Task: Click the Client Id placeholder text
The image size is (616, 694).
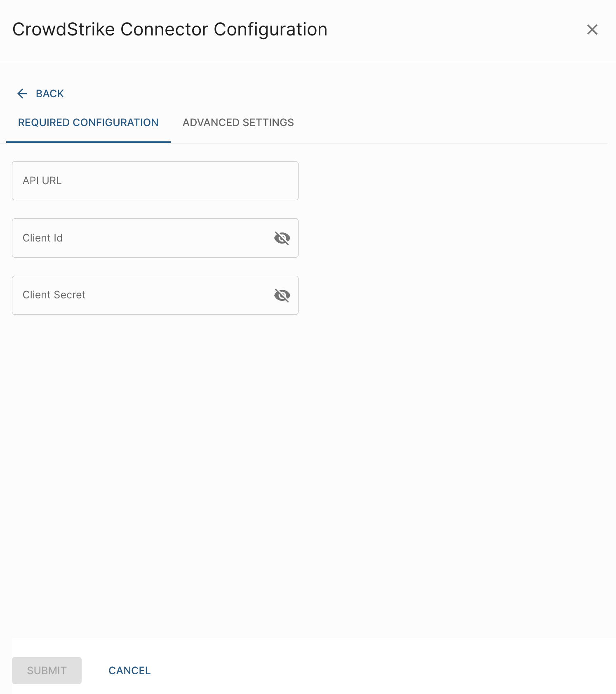Action: (x=42, y=238)
